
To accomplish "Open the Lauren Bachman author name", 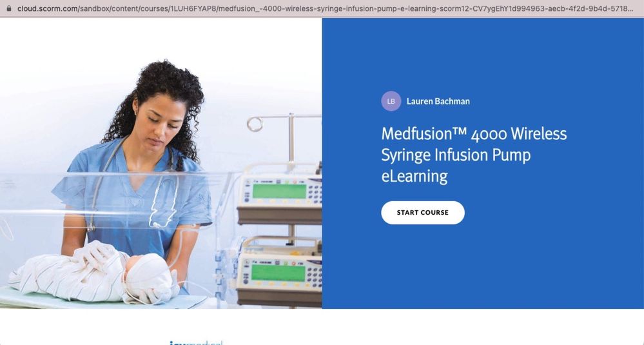I will point(438,101).
